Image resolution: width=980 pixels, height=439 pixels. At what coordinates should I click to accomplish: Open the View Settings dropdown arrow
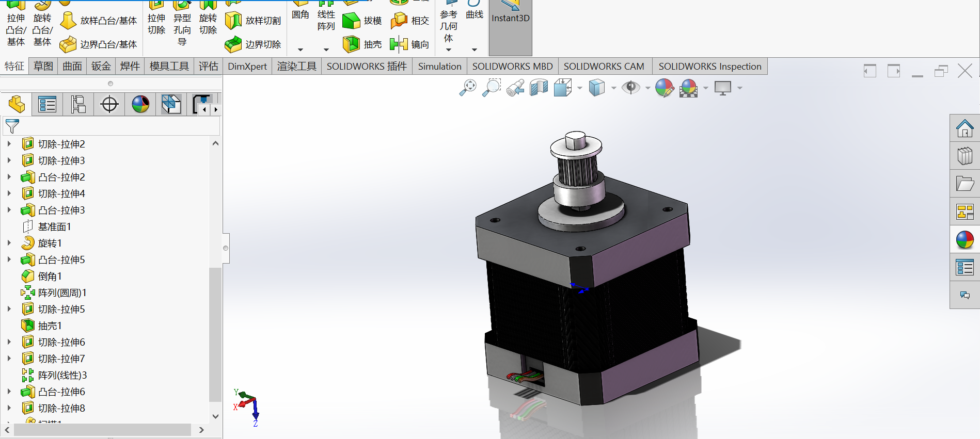click(740, 88)
